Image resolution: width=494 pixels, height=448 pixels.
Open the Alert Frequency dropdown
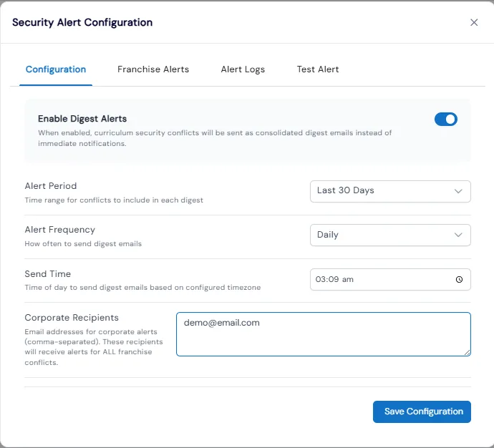[x=390, y=235]
